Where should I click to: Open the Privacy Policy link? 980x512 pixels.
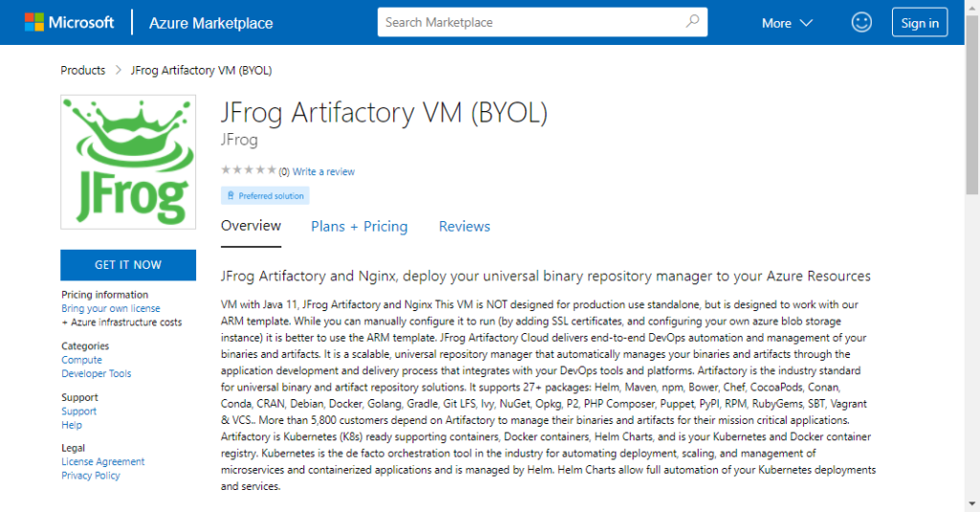click(x=91, y=476)
